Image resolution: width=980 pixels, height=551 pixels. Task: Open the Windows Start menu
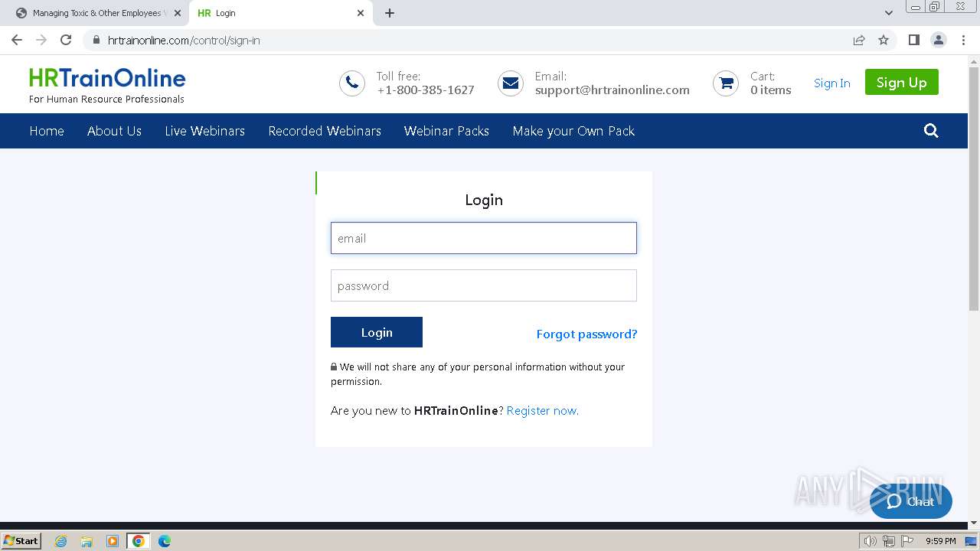(x=21, y=540)
